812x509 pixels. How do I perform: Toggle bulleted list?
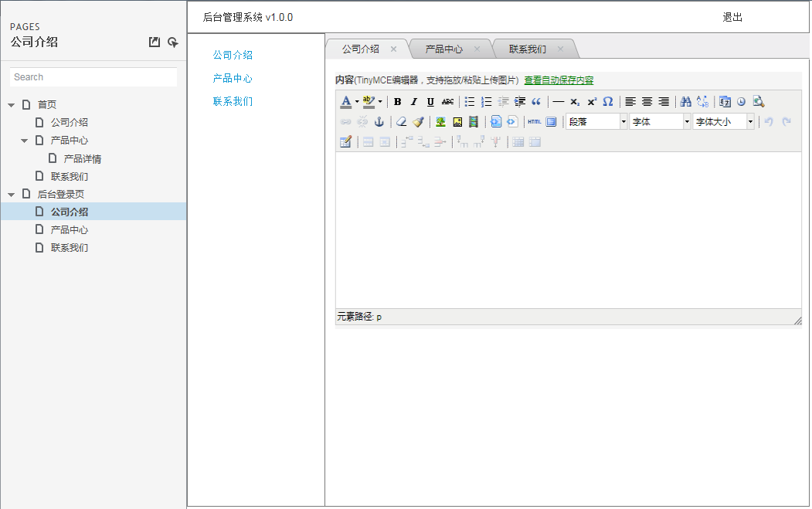(470, 101)
